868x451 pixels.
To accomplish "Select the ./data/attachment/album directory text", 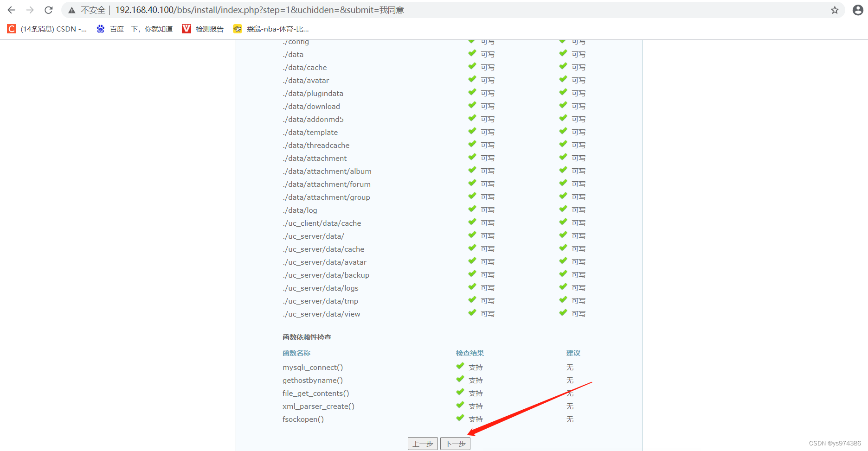I will pyautogui.click(x=327, y=171).
